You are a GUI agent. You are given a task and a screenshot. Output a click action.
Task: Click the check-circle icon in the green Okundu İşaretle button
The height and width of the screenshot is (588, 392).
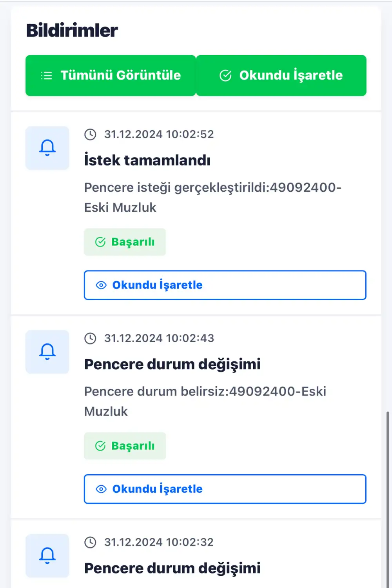[225, 75]
